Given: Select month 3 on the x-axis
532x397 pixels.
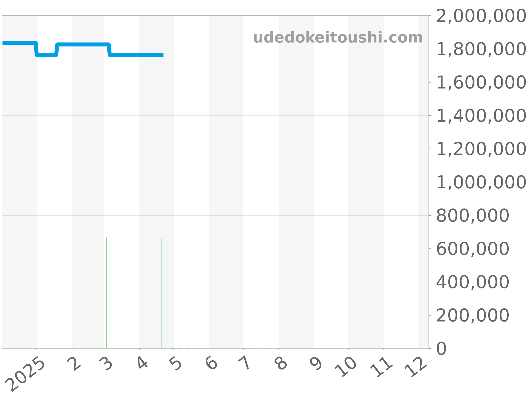Looking at the screenshot, I should [x=106, y=364].
